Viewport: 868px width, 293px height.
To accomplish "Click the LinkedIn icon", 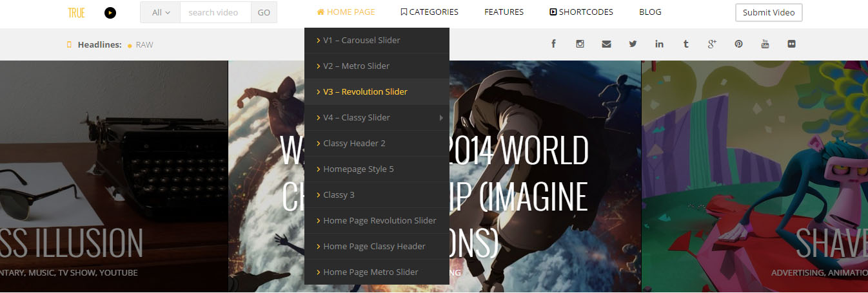I will (x=659, y=44).
